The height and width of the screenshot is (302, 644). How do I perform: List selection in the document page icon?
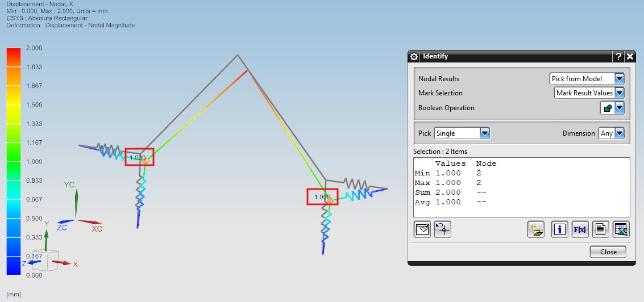click(600, 229)
